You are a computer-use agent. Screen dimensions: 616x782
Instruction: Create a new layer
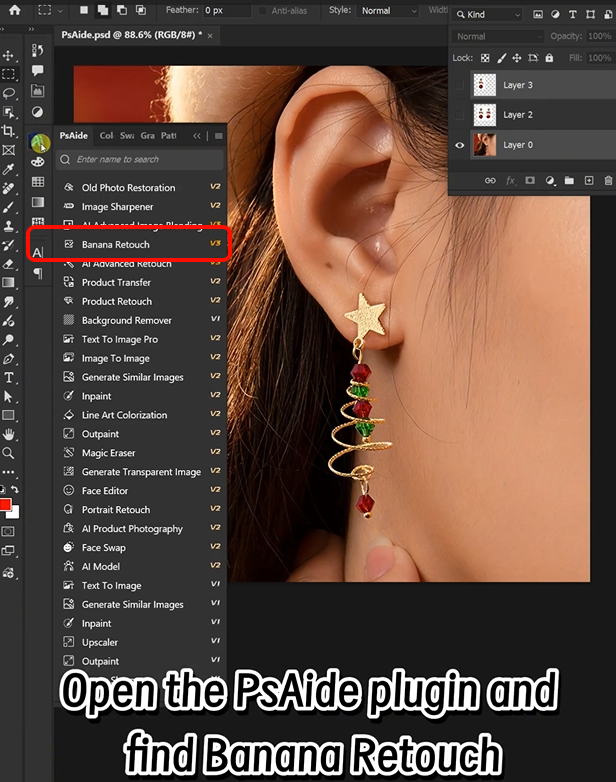coord(589,181)
